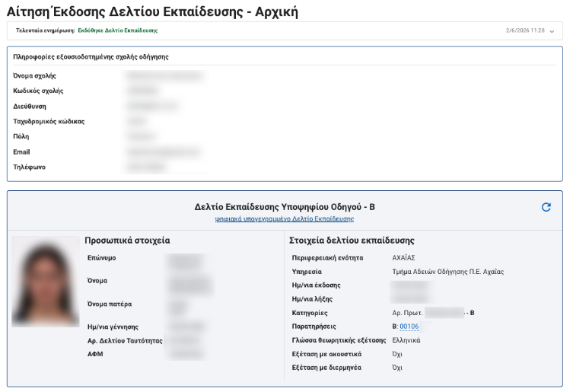Click the Τηλέφωνο label
573x392 pixels.
[x=29, y=167]
